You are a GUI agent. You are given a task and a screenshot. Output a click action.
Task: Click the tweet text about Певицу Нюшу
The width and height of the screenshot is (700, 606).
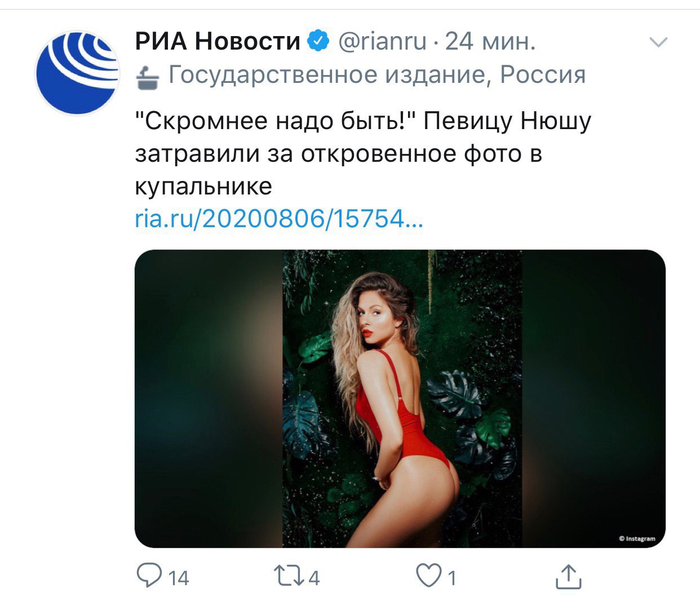363,153
